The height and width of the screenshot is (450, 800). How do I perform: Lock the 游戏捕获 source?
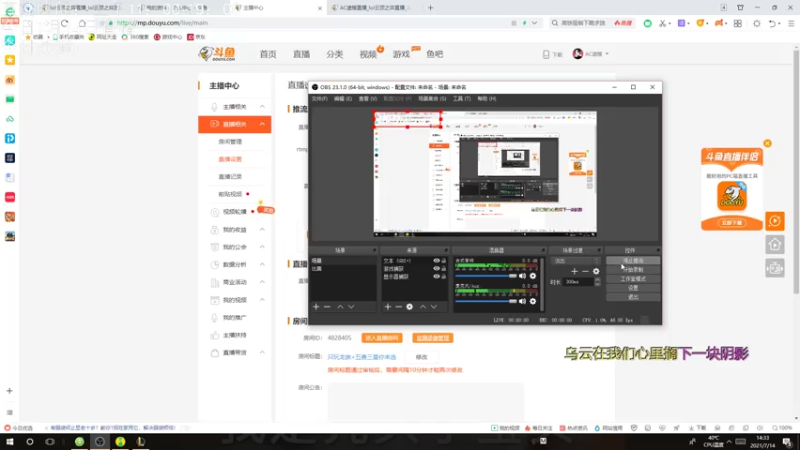[443, 268]
